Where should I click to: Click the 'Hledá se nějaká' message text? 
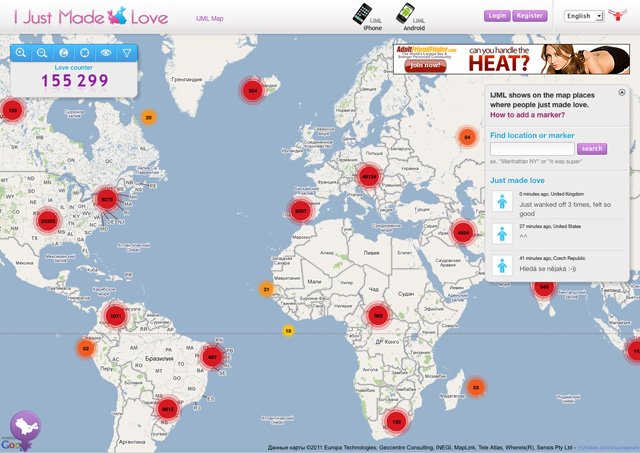tap(548, 269)
